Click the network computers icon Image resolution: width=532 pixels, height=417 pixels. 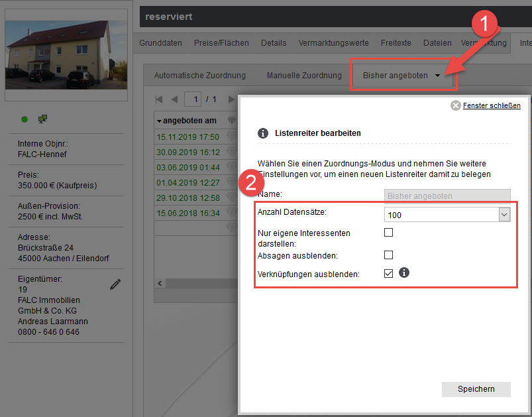(x=42, y=119)
